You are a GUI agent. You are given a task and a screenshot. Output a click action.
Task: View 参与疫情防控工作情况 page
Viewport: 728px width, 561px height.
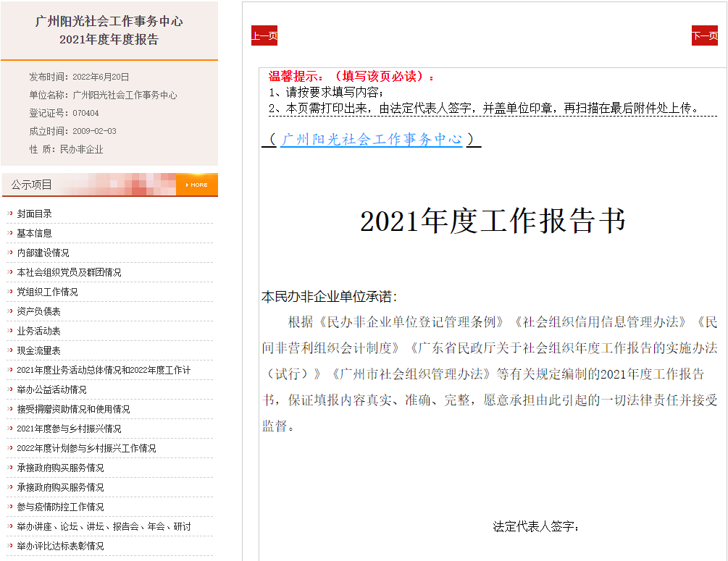(60, 507)
